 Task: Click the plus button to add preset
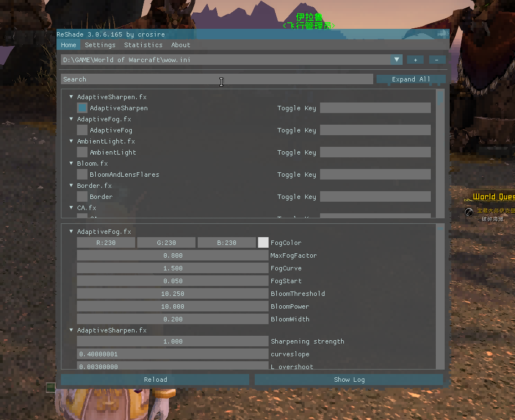pyautogui.click(x=415, y=60)
